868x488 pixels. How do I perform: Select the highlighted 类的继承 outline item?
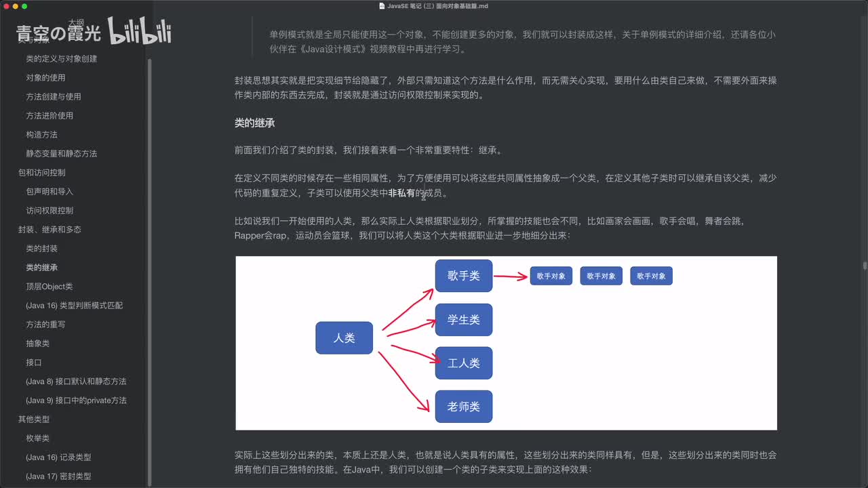(x=42, y=268)
